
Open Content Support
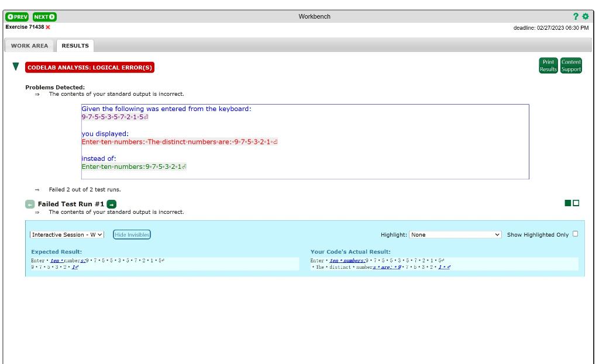[x=570, y=65]
